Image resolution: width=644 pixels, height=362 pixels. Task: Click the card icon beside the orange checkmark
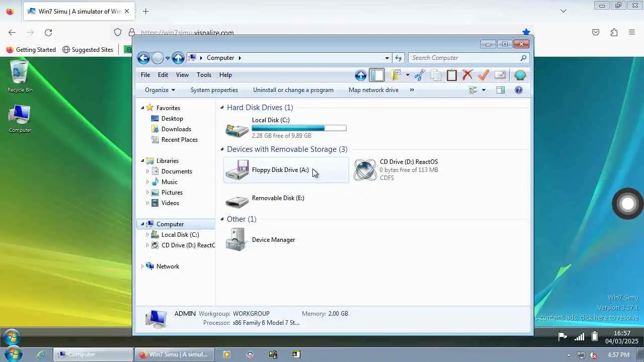point(500,75)
